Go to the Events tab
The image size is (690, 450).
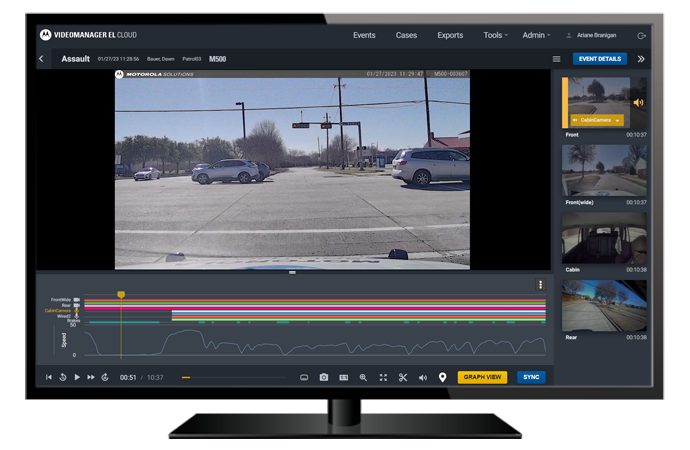[364, 35]
